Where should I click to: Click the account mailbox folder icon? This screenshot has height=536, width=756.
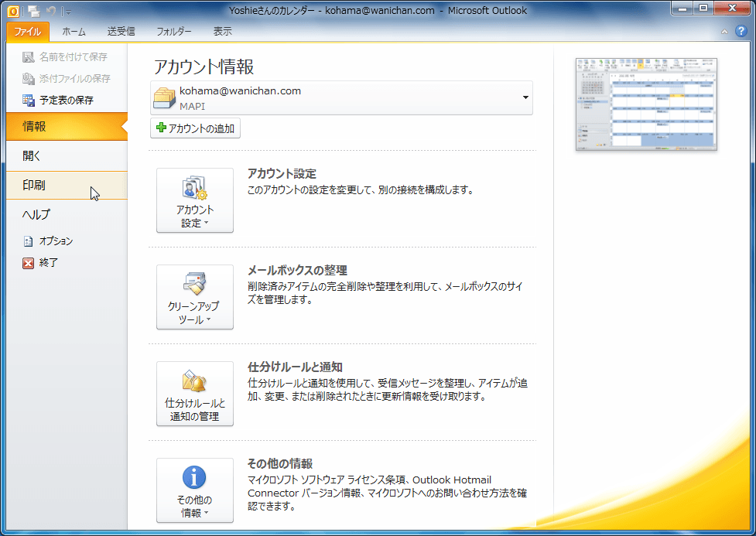[164, 98]
